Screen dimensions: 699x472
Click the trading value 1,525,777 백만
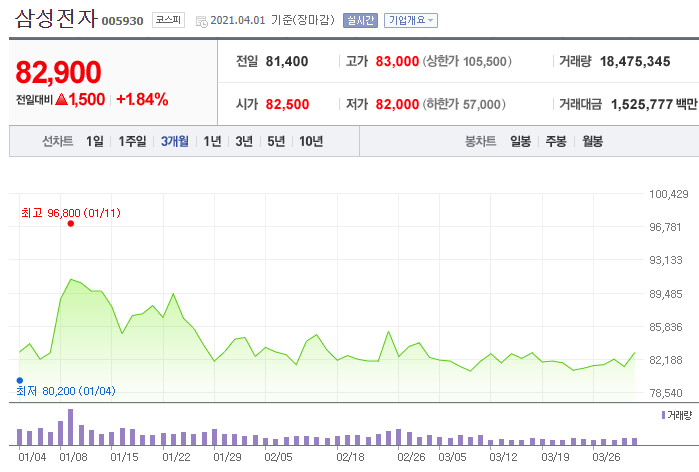[654, 104]
